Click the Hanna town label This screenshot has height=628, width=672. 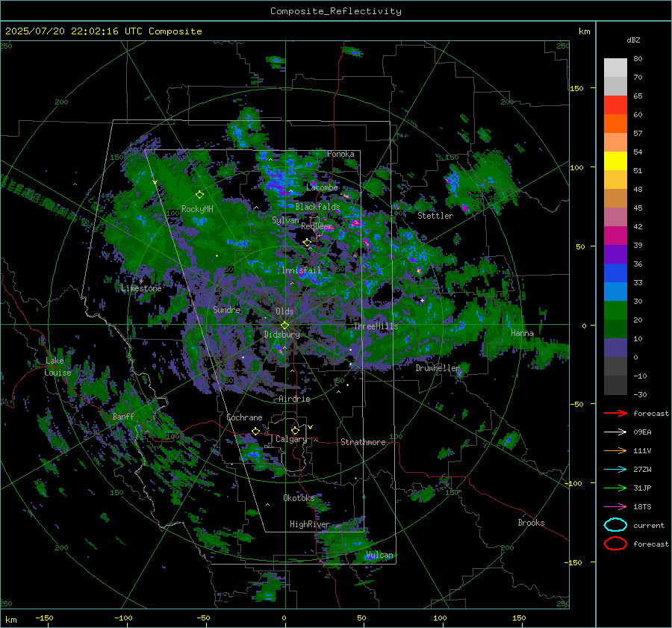pyautogui.click(x=522, y=333)
